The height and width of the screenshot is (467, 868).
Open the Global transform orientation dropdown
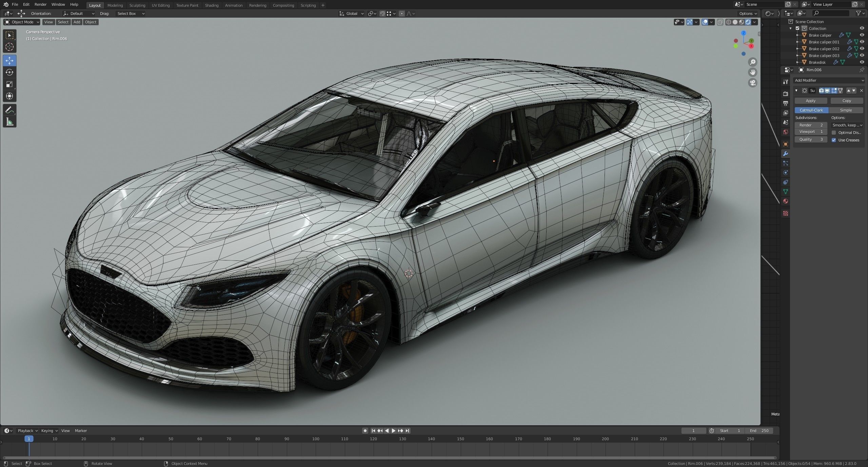tap(352, 14)
